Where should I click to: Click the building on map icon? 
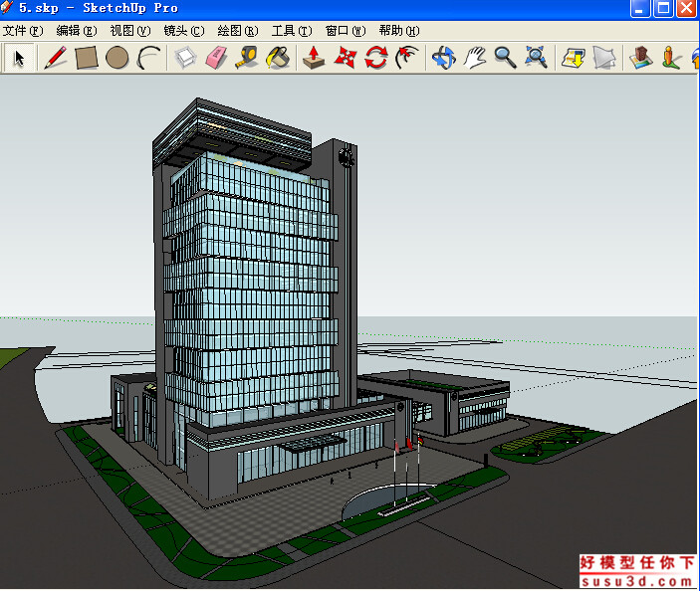point(641,58)
